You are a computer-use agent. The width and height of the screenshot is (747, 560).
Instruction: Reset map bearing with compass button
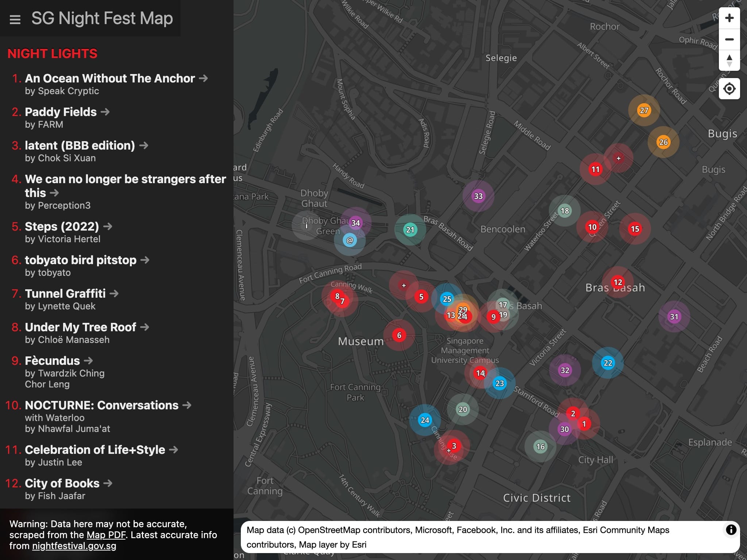(729, 61)
